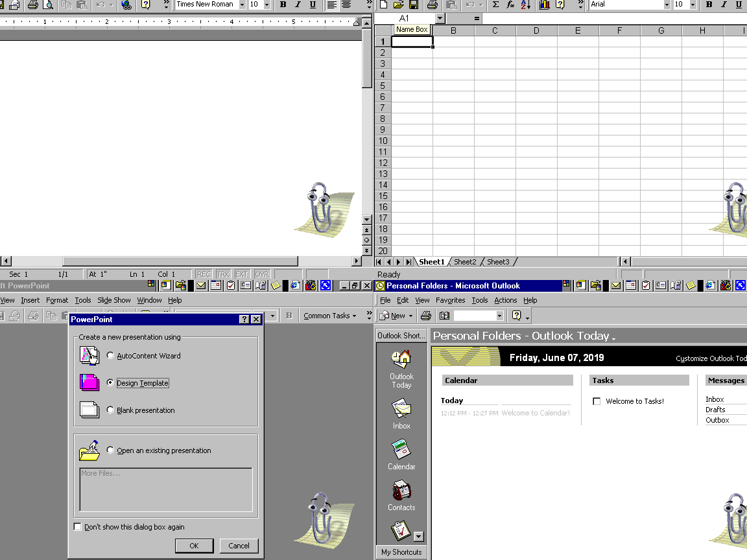
Task: Open Calendar shortcut in Outlook bar
Action: point(401,455)
